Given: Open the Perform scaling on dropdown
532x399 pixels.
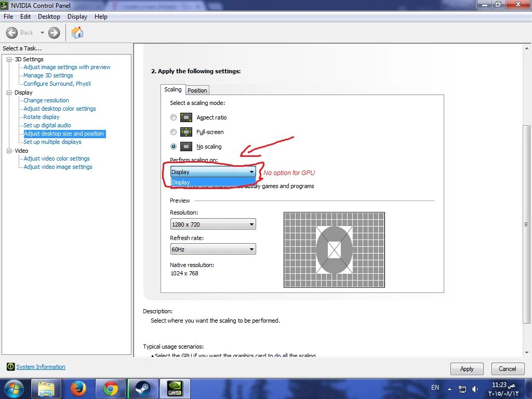Looking at the screenshot, I should (212, 172).
